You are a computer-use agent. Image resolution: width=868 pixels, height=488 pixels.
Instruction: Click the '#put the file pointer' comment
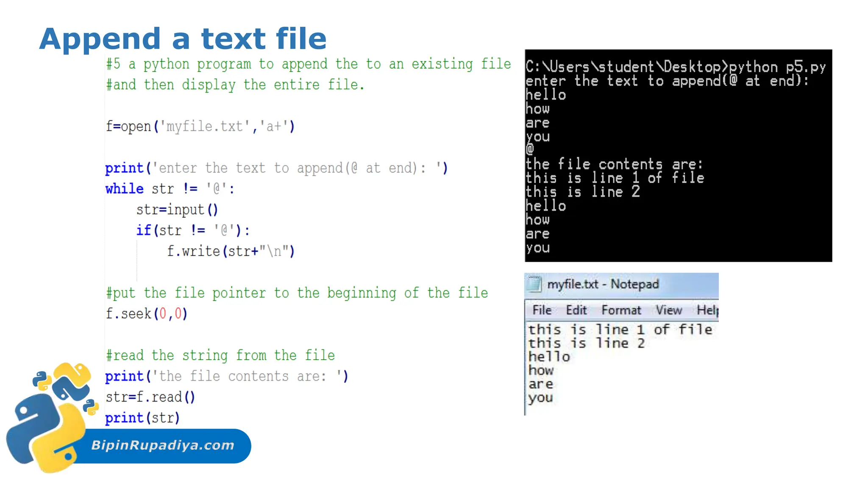coord(297,293)
